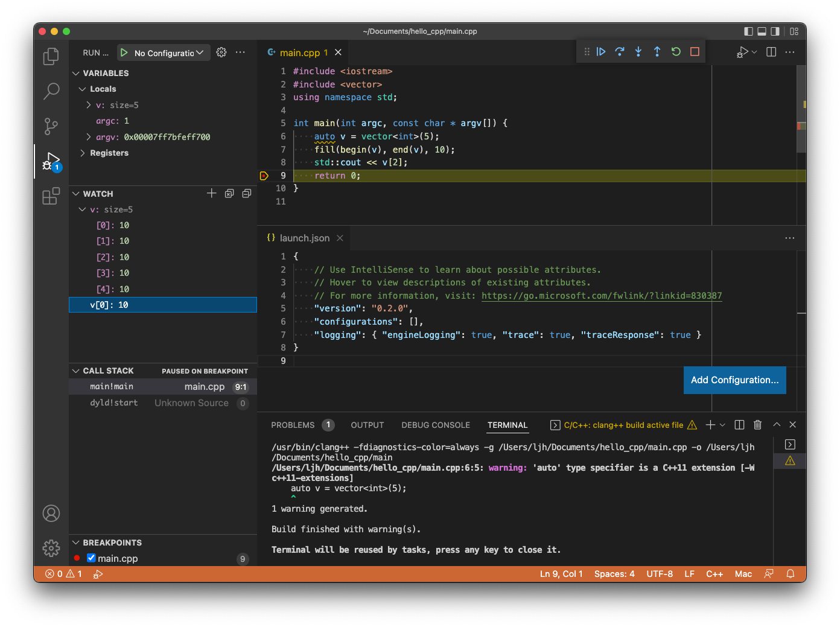Click the red breakpoint dot in Breakpoints panel
Viewport: 840px width, 627px height.
click(x=77, y=558)
